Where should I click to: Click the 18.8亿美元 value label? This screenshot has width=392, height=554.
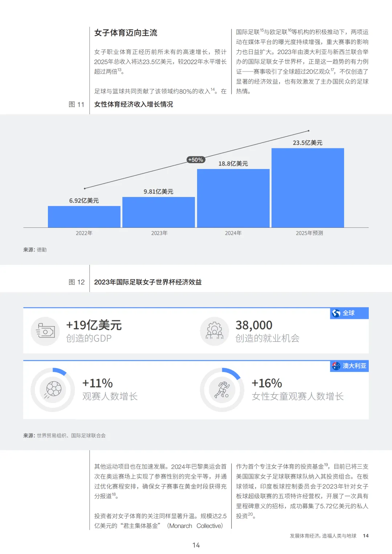(x=233, y=164)
